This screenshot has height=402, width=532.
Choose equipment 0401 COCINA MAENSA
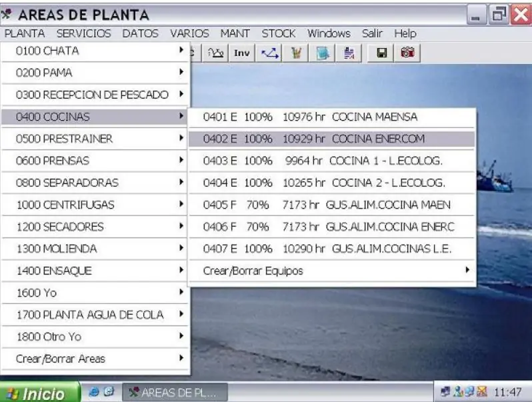(332, 117)
